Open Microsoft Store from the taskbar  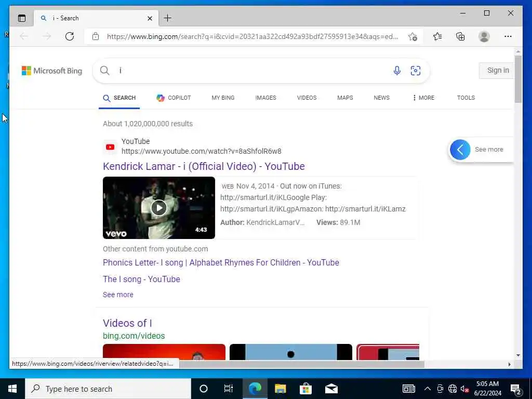tap(305, 389)
